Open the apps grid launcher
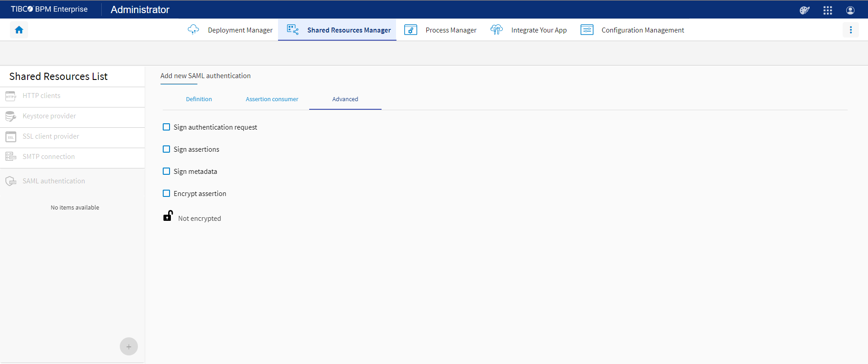The width and height of the screenshot is (868, 364). [828, 10]
